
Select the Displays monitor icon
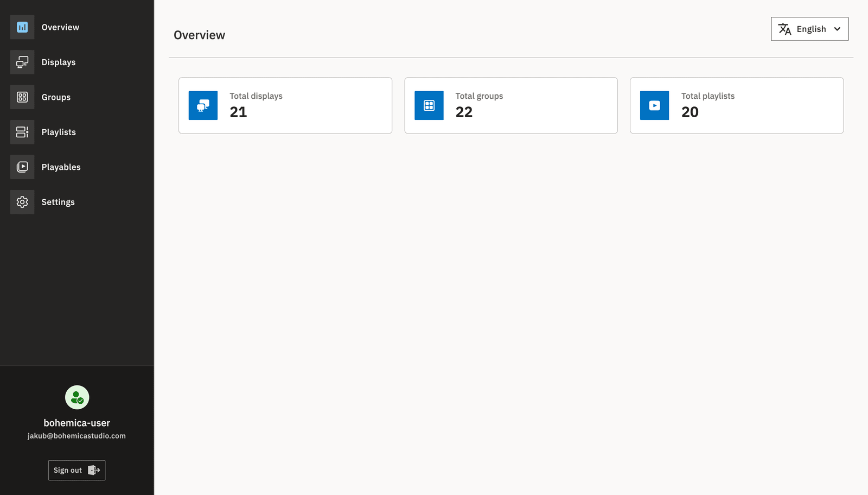[x=22, y=62]
